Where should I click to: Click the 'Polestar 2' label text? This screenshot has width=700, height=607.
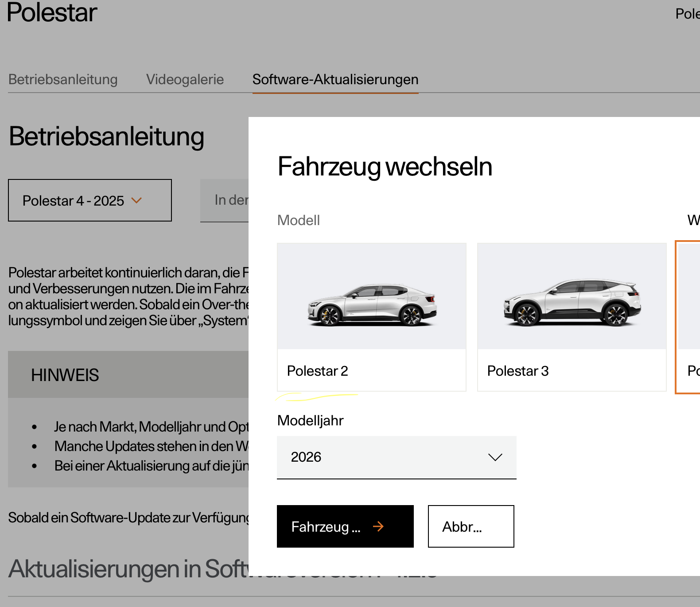[318, 371]
